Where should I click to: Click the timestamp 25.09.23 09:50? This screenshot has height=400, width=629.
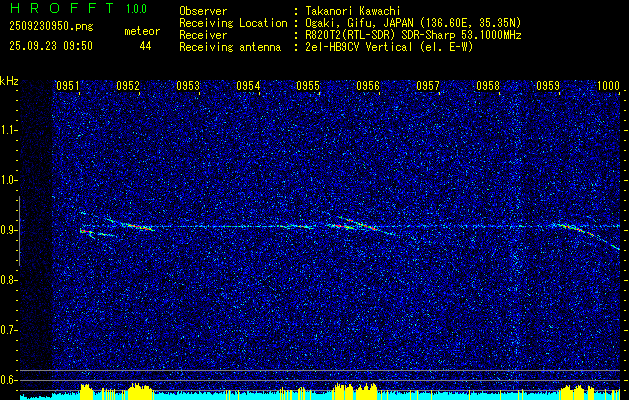51,46
